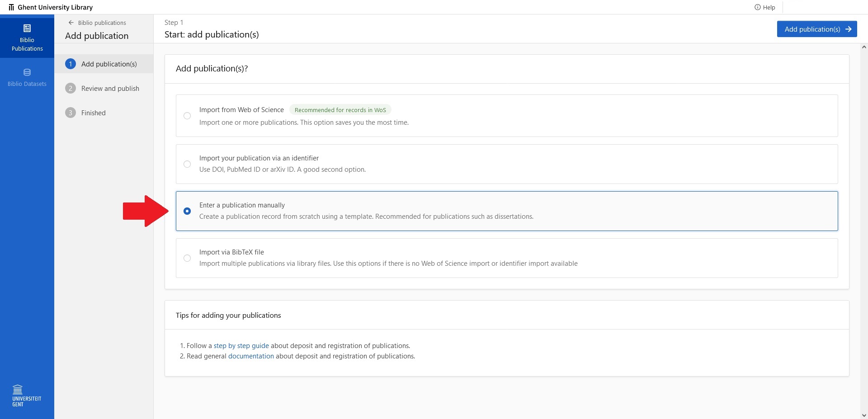Viewport: 868px width, 419px height.
Task: Click the Ghent University Library logo icon
Action: point(11,7)
